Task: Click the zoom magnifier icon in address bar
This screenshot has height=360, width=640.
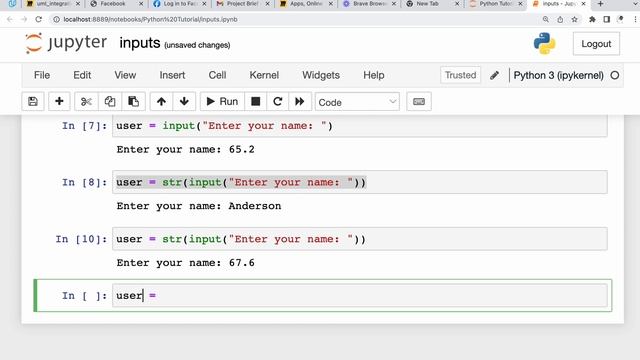Action: (x=545, y=19)
